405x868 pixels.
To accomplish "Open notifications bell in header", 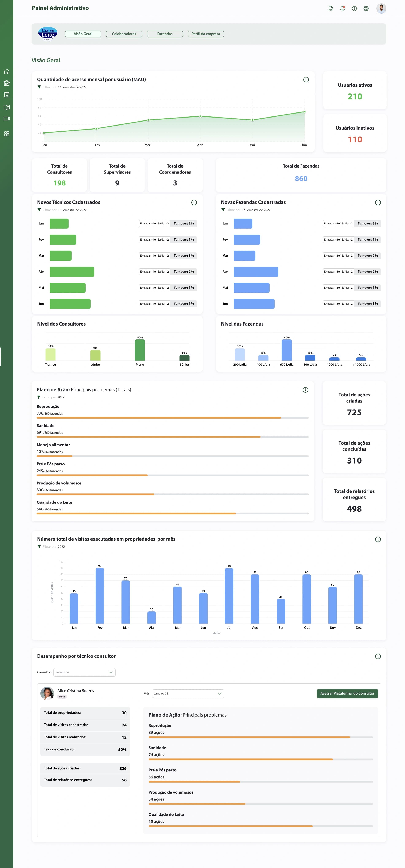I will pos(342,8).
